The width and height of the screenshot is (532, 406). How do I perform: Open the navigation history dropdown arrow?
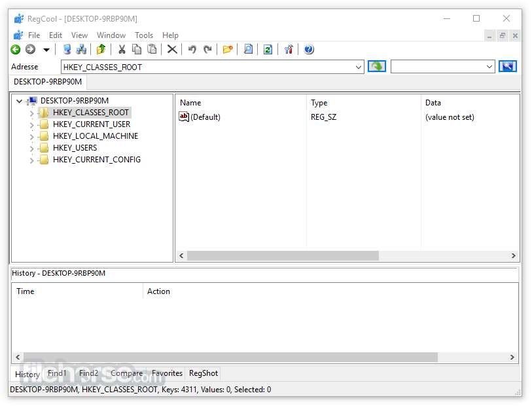pos(46,50)
